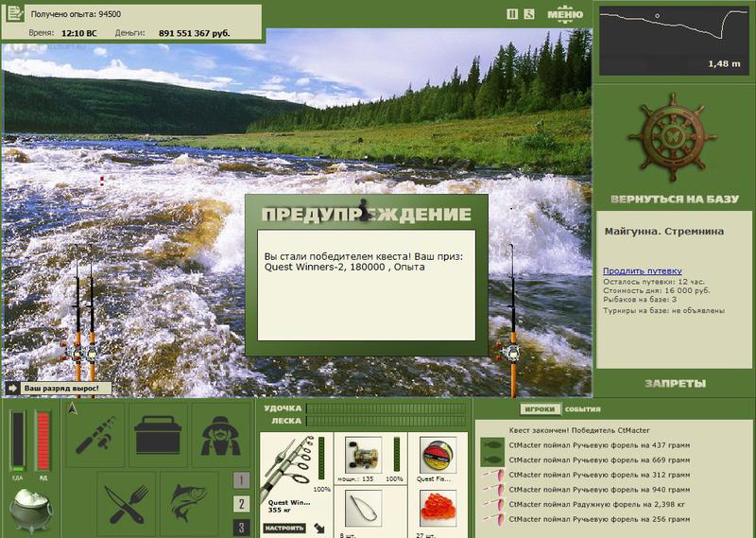Click the 'Получено опыта: 94500' text

[x=76, y=14]
